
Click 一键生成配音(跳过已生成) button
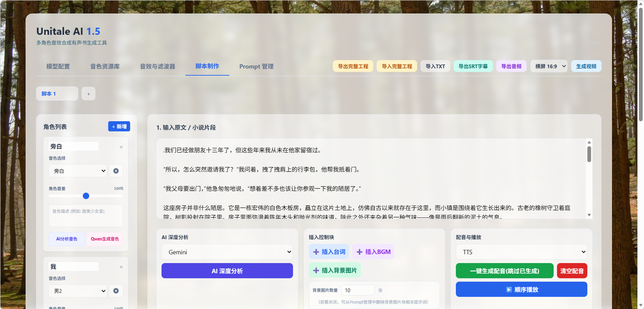point(505,271)
